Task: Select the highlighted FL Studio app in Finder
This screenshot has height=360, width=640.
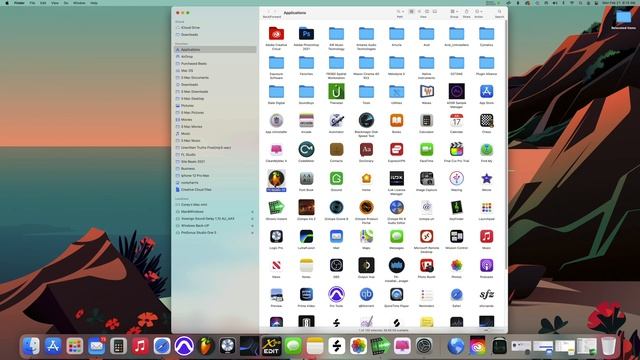Action: click(x=276, y=179)
